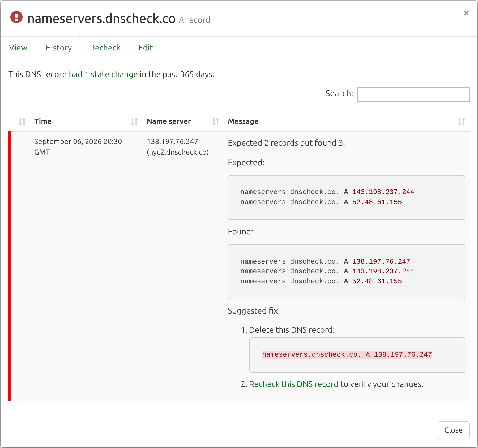Follow the 'had 1 state change' link

[103, 74]
